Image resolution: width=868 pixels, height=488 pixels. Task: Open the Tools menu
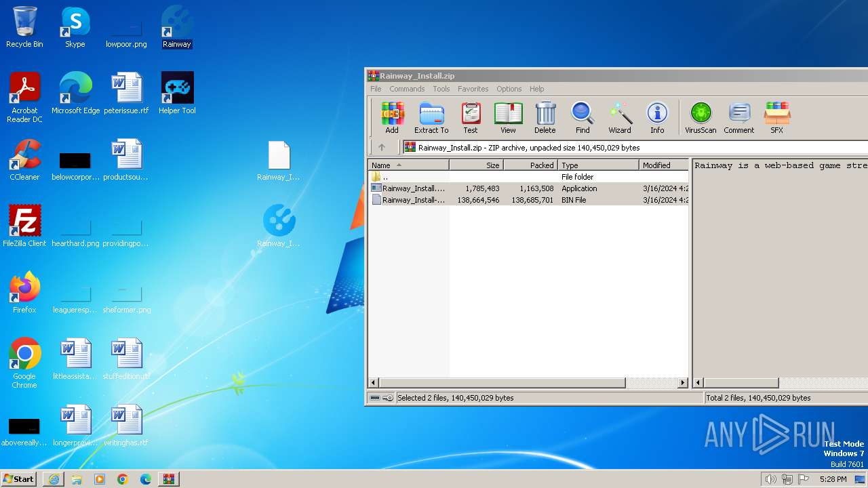pyautogui.click(x=441, y=89)
